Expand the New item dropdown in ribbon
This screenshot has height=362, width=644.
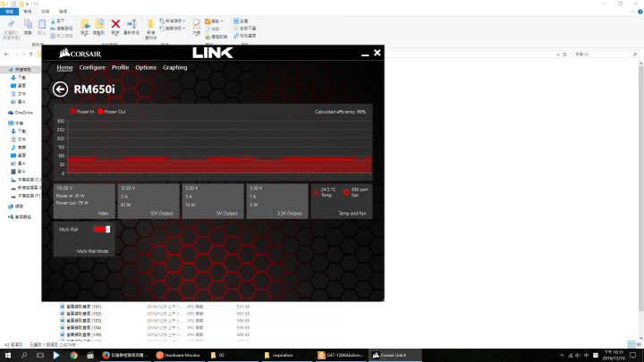[x=184, y=21]
